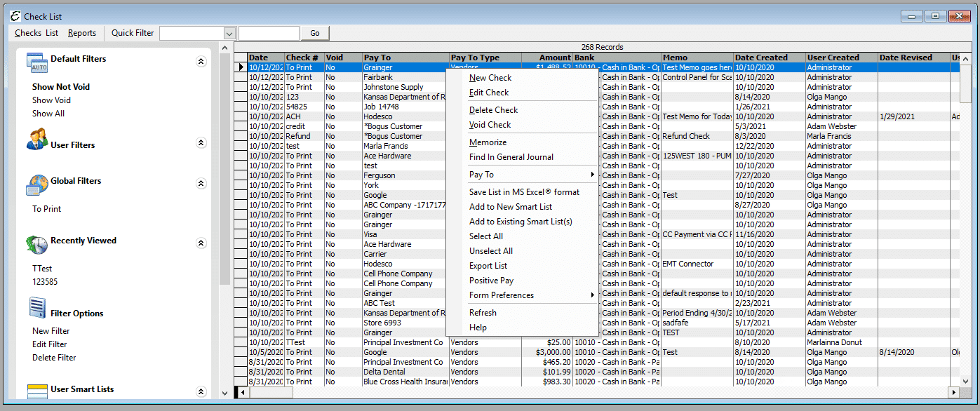Select Find In General Journal
This screenshot has width=980, height=411.
tap(511, 157)
